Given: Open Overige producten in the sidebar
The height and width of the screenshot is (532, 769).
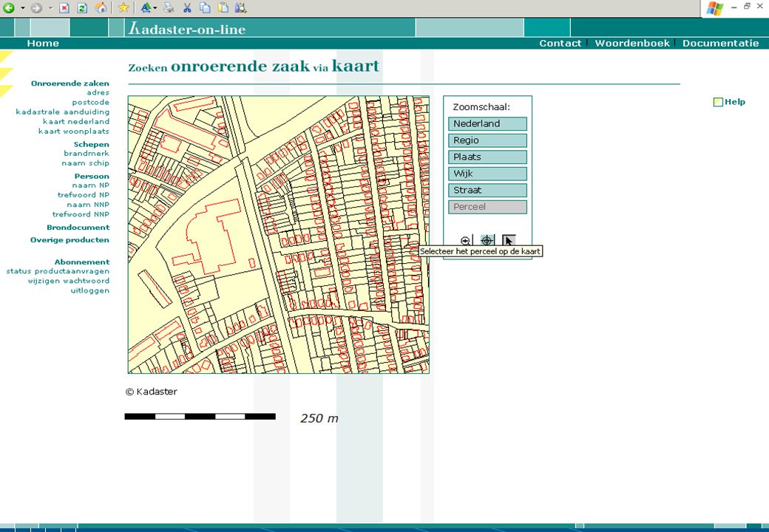Looking at the screenshot, I should 70,240.
